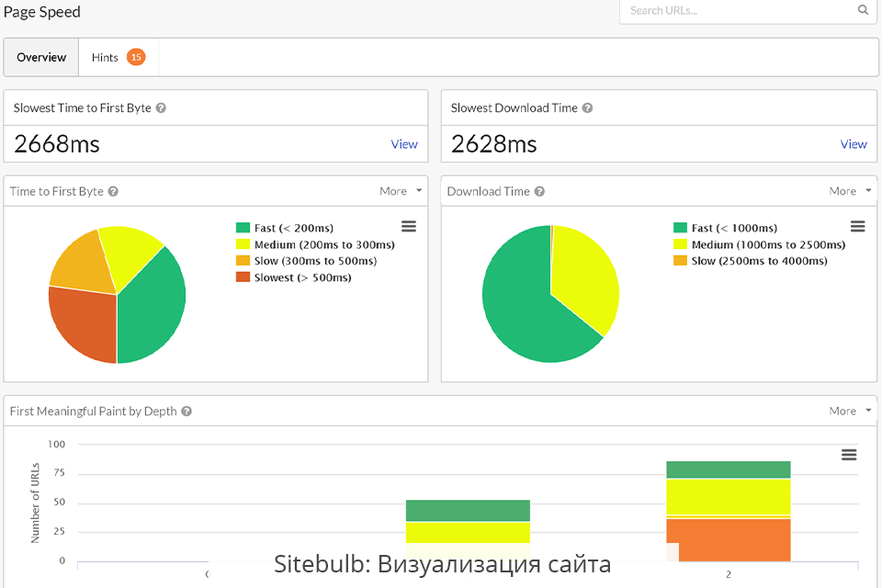Screen dimensions: 882x588
Task: Click View for Slowest Time to First Byte
Action: pos(404,144)
